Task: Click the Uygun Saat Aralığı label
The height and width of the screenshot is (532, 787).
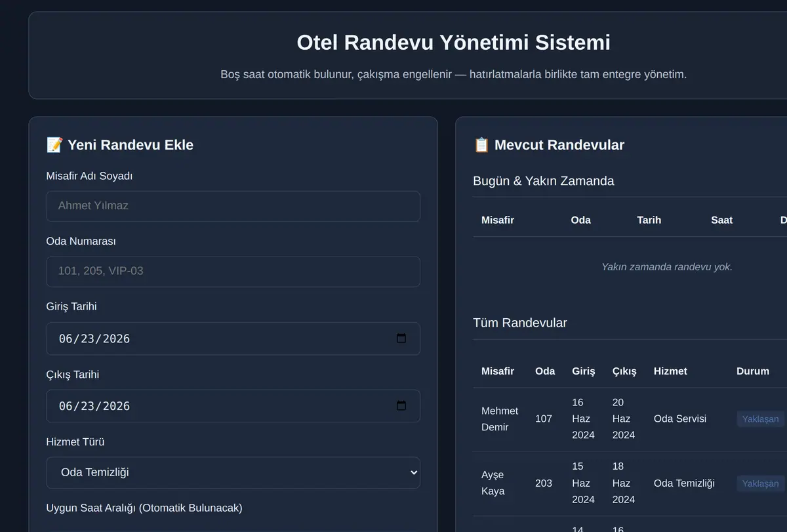Action: 144,508
